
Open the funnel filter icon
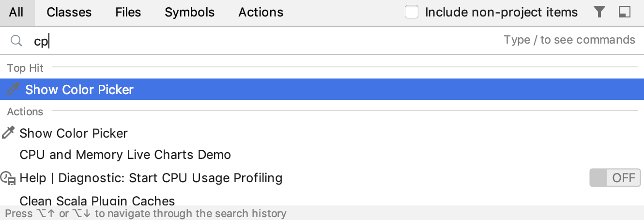pyautogui.click(x=599, y=12)
